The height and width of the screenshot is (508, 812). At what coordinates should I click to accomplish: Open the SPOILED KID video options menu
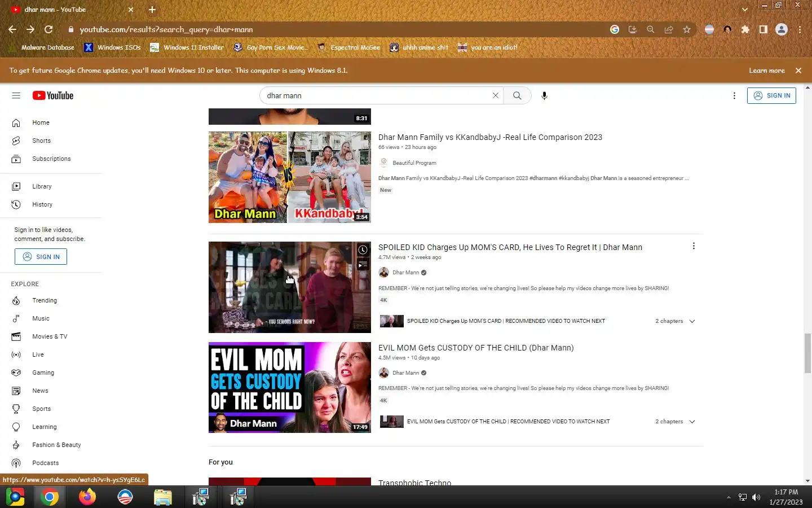[x=694, y=246]
